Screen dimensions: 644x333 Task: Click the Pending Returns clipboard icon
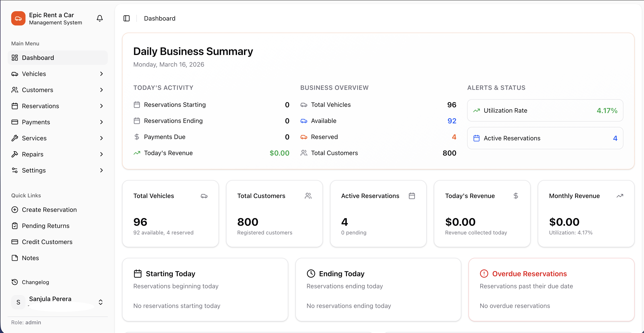(x=15, y=226)
